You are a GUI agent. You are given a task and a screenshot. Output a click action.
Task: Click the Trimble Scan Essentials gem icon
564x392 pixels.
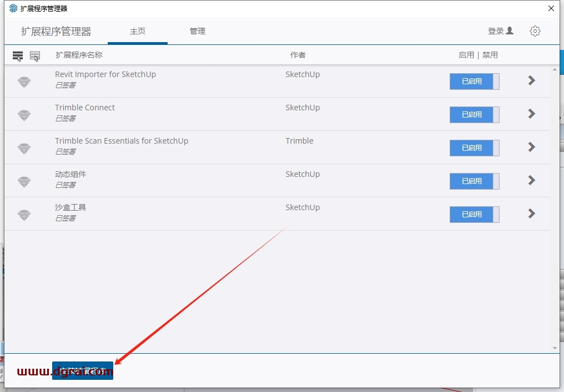[24, 149]
